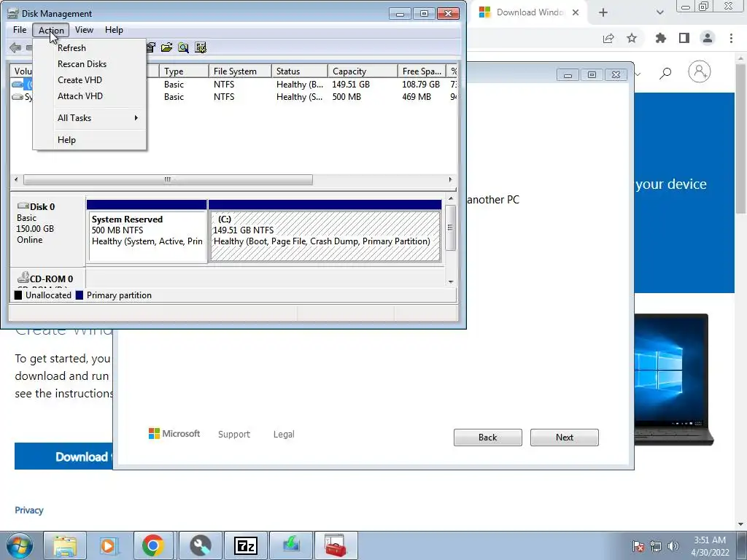Viewport: 747px width, 560px height.
Task: Select the C: volume drive icon in the list
Action: click(x=18, y=85)
